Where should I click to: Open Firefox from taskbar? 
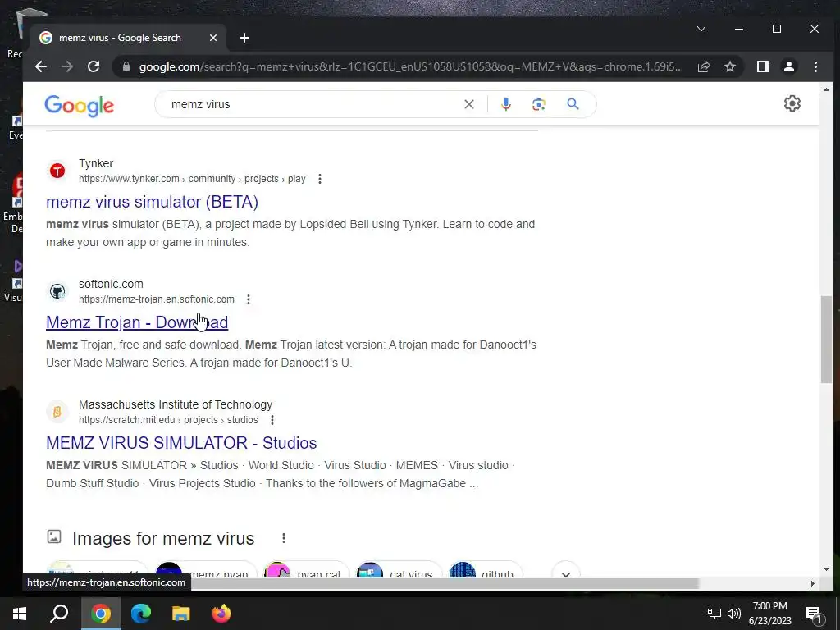pos(221,614)
